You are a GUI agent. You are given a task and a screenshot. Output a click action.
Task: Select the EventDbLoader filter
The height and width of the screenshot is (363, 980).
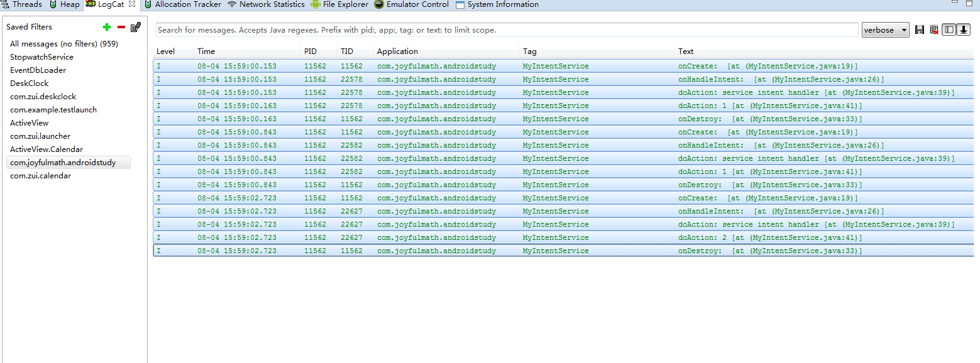coord(38,70)
